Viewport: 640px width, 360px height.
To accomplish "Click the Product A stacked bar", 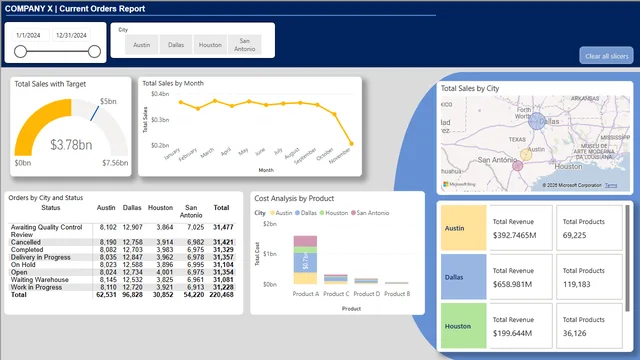I will 305,260.
